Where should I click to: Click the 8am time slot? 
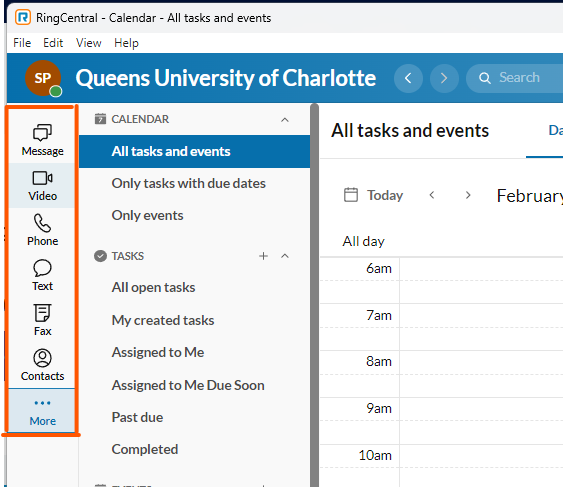(481, 374)
